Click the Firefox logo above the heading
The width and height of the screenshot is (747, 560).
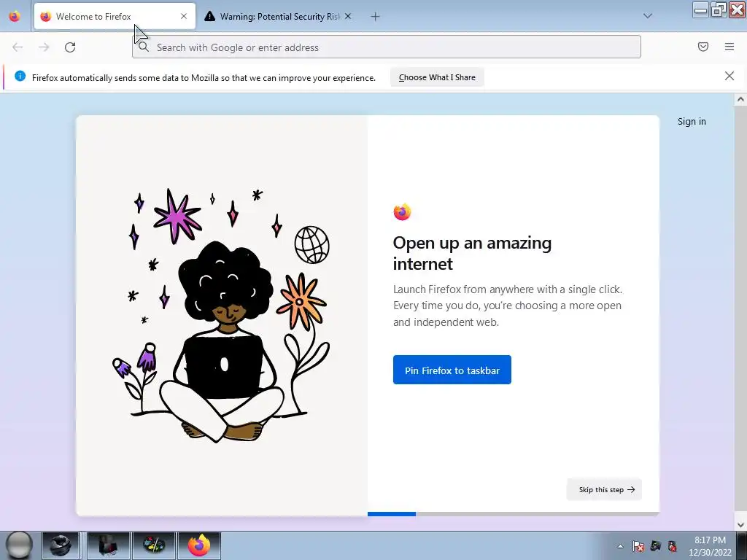(x=402, y=212)
